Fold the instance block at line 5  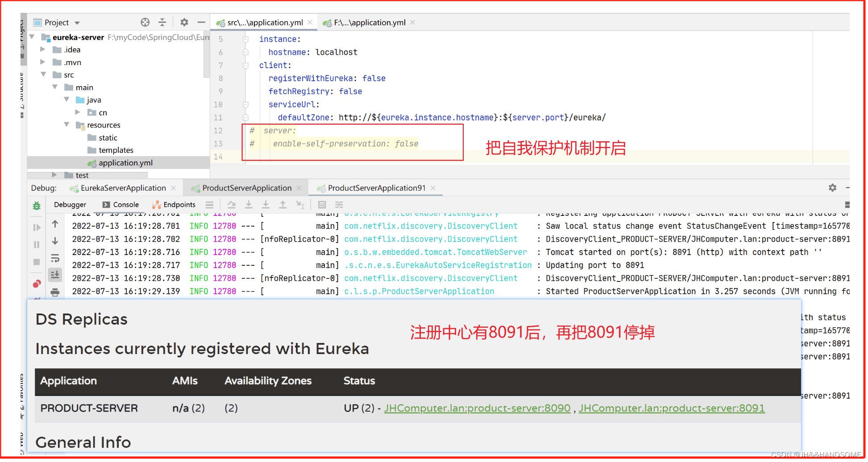click(245, 39)
